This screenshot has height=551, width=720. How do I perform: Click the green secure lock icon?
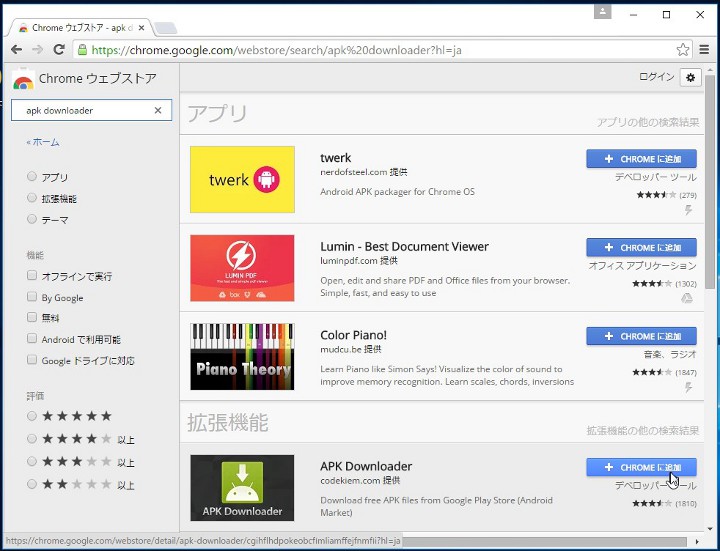(82, 50)
